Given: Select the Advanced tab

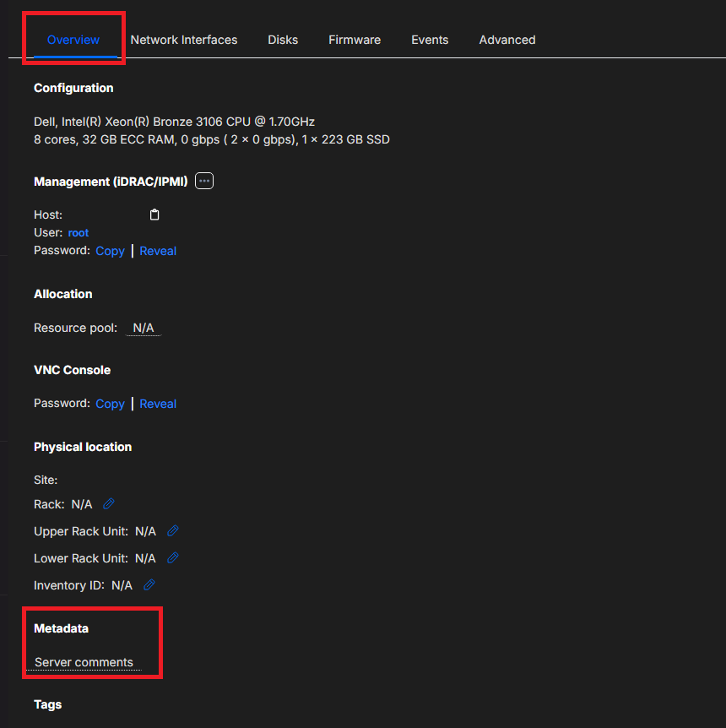Looking at the screenshot, I should coord(507,40).
